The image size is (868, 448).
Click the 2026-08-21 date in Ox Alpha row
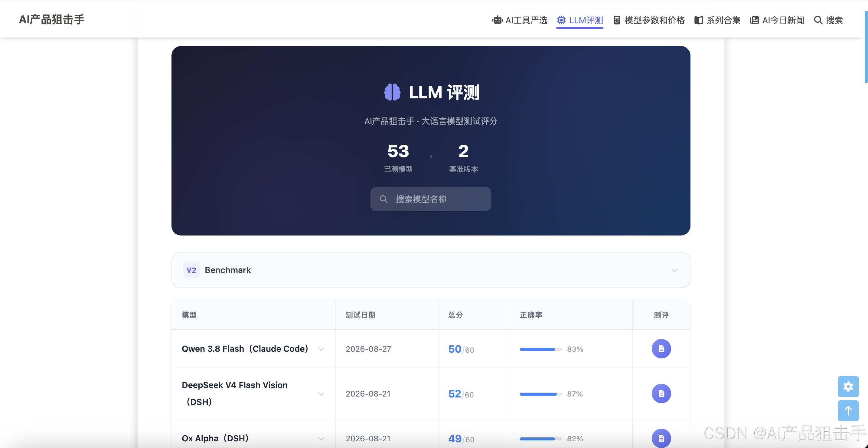pyautogui.click(x=368, y=439)
